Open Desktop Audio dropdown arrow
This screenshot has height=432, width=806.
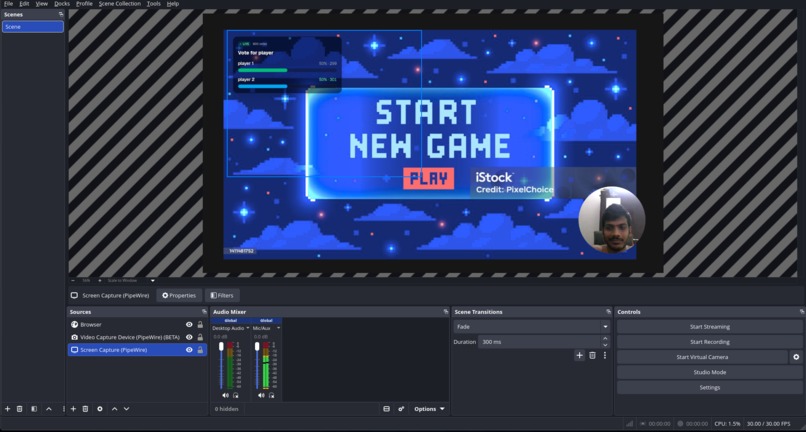pyautogui.click(x=248, y=328)
